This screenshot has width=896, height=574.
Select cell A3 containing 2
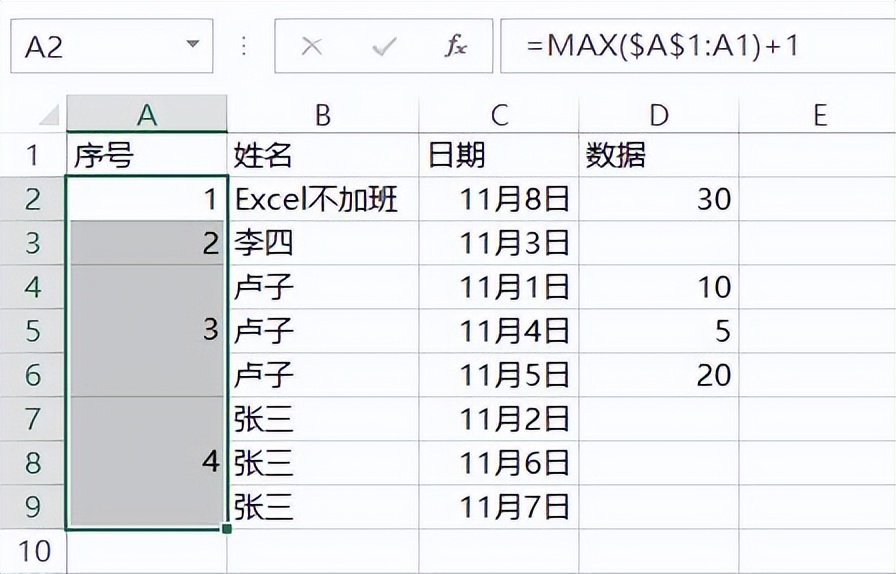coord(147,243)
